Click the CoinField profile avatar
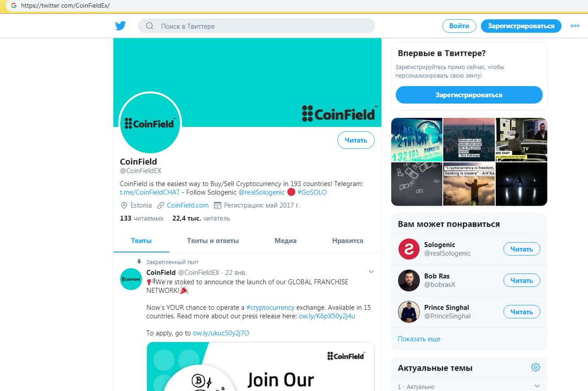 click(x=150, y=122)
